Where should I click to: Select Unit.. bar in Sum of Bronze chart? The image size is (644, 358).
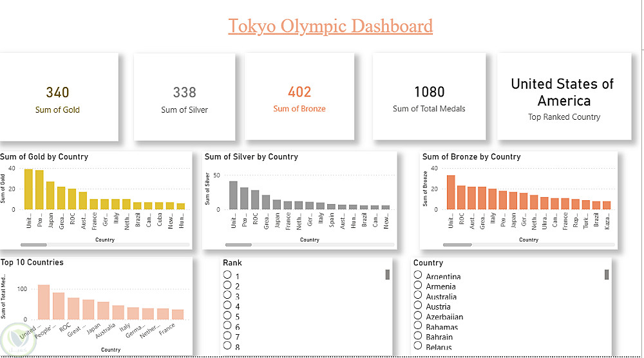(x=451, y=193)
